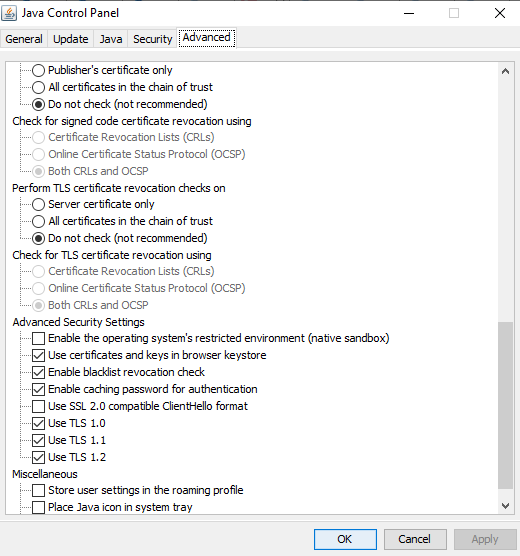Select Publisher's certificate only radio button
520x556 pixels.
click(x=38, y=70)
